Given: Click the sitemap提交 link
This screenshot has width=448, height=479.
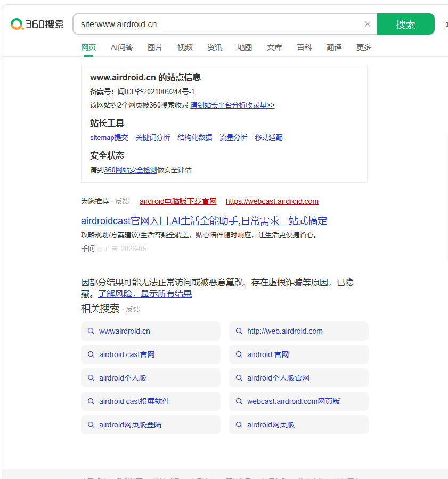Looking at the screenshot, I should (x=109, y=137).
